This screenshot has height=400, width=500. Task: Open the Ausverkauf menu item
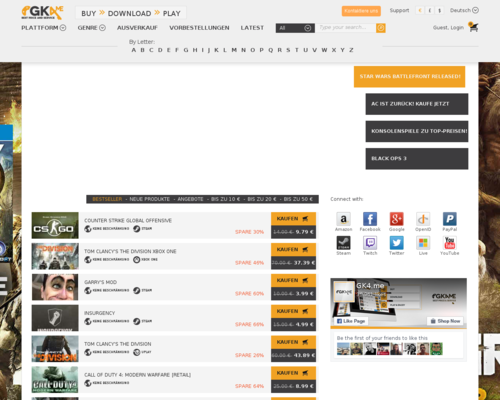pyautogui.click(x=137, y=28)
